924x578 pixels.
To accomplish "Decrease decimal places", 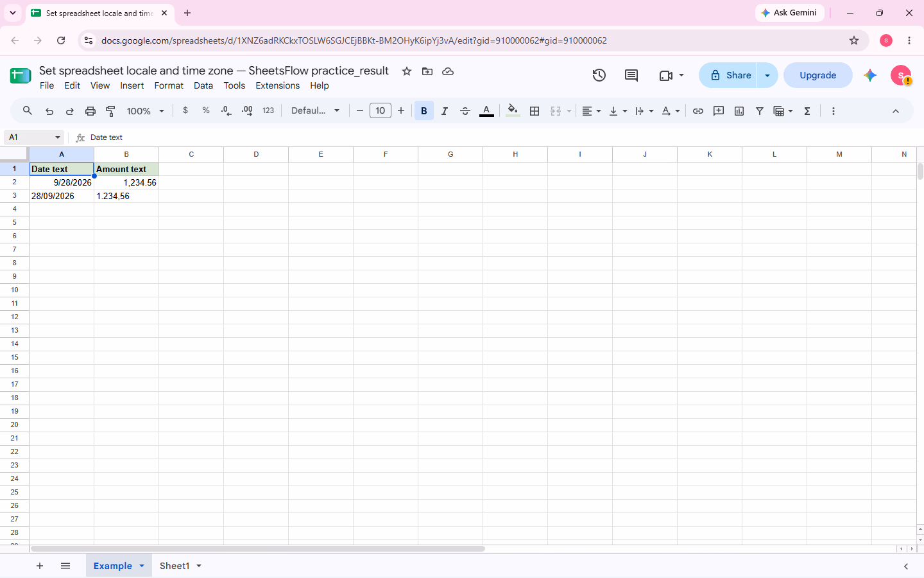I will [x=227, y=110].
